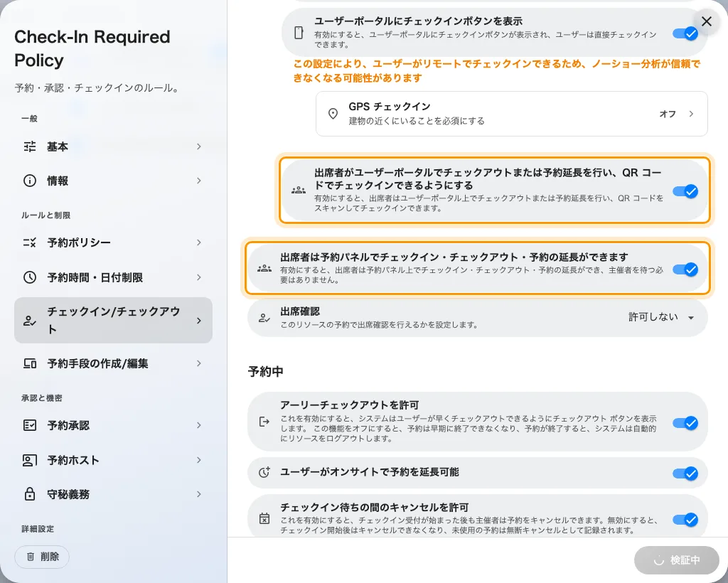
Task: Click the person-check icon beside 出席確認
Action: click(x=264, y=318)
